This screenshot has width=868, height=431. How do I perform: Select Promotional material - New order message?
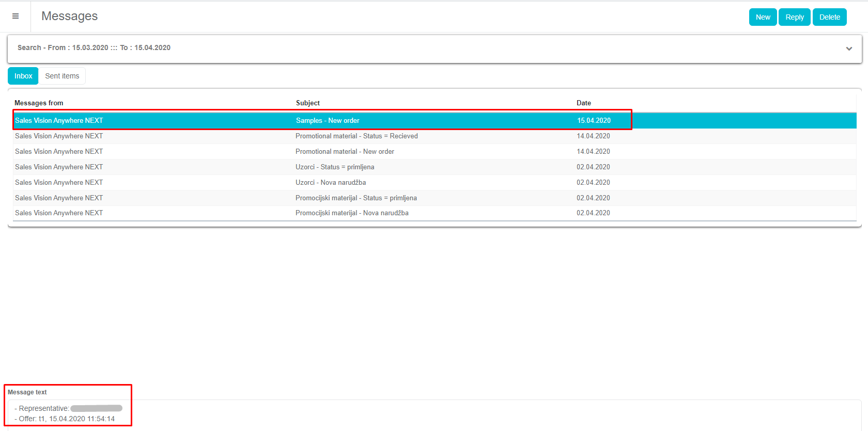pos(345,152)
